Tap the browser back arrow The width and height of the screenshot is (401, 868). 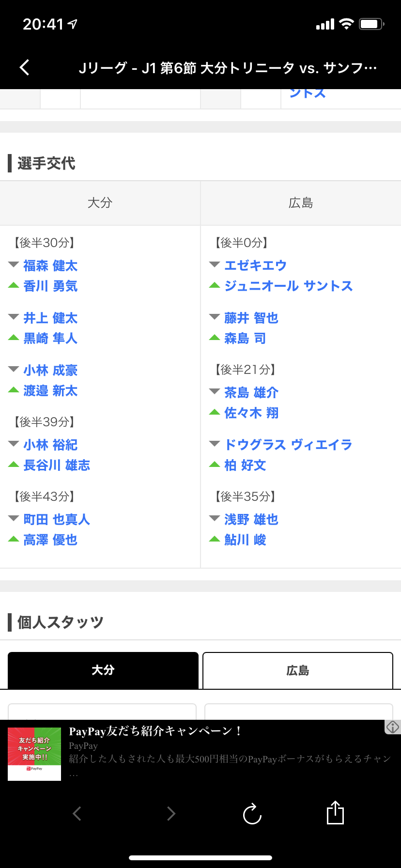[77, 813]
